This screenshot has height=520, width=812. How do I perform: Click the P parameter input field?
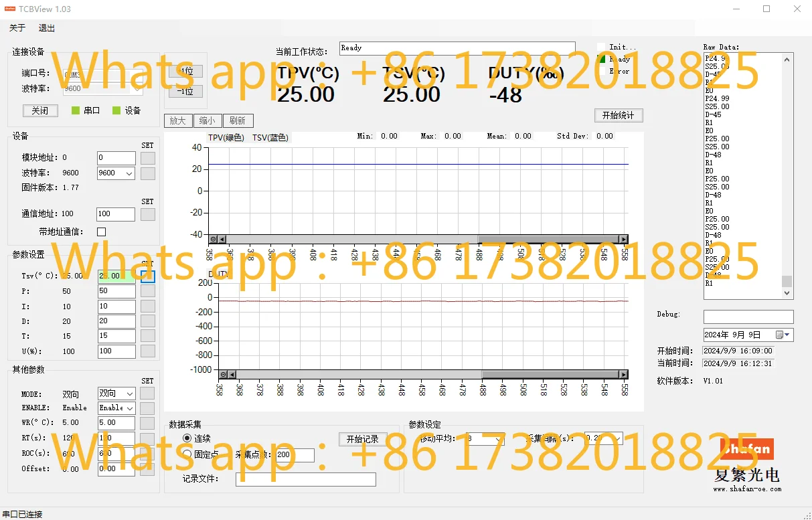116,291
